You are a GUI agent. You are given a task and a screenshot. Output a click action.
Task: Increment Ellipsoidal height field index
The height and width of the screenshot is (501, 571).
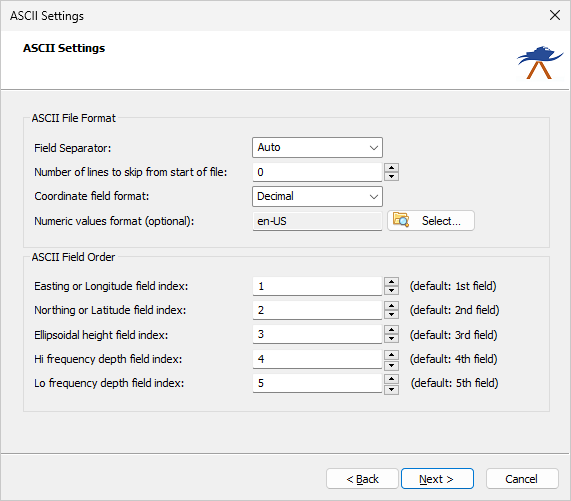(391, 330)
